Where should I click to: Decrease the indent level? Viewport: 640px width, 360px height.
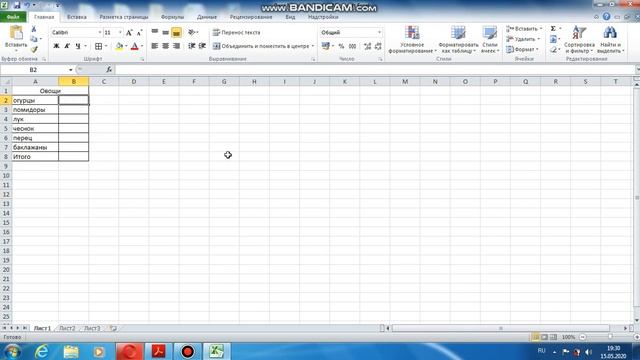coord(191,46)
